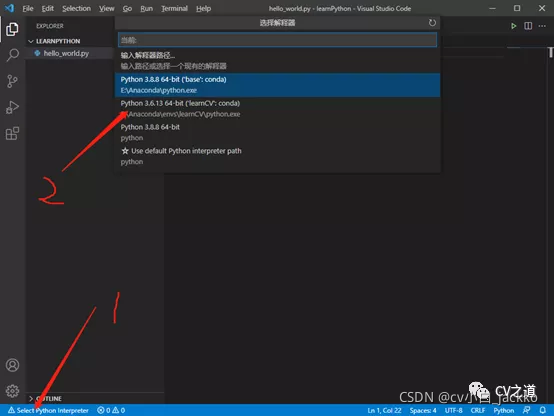Screen dimensions: 554x416
Task: Open the File menu
Action: [x=28, y=8]
